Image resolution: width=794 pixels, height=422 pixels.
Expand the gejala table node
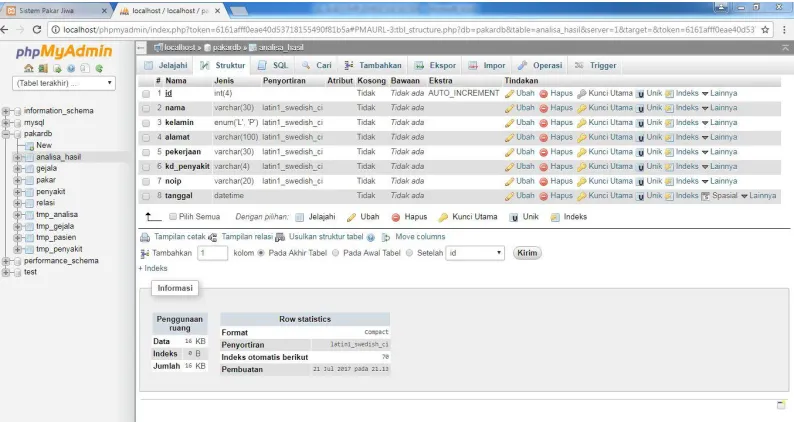[18, 169]
